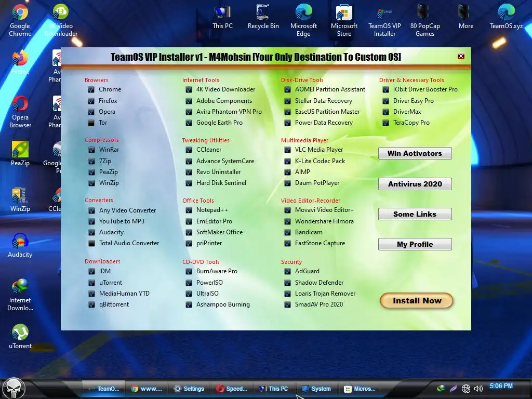Switch to Settings taskbar item
This screenshot has height=399, width=532.
(189, 389)
